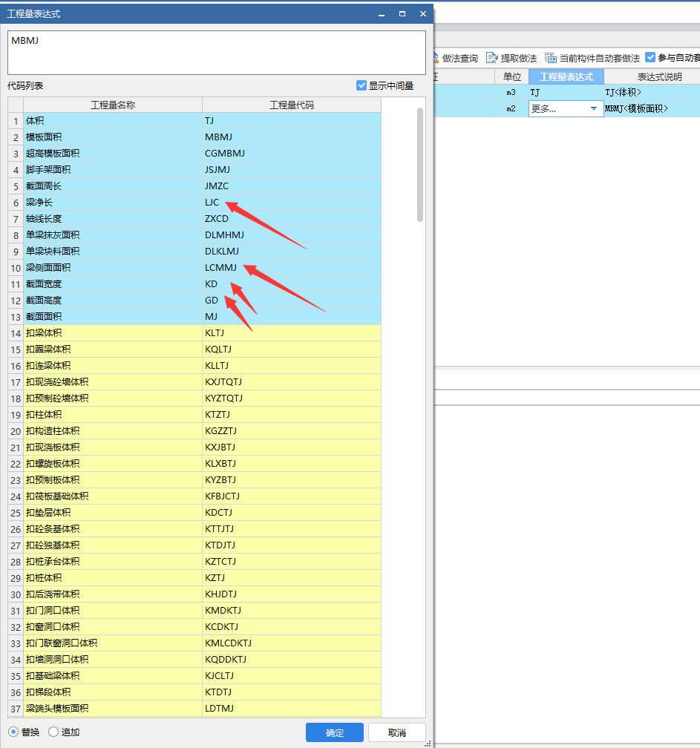700x748 pixels.
Task: Select the 扣垫层体积 row
Action: pos(203,512)
